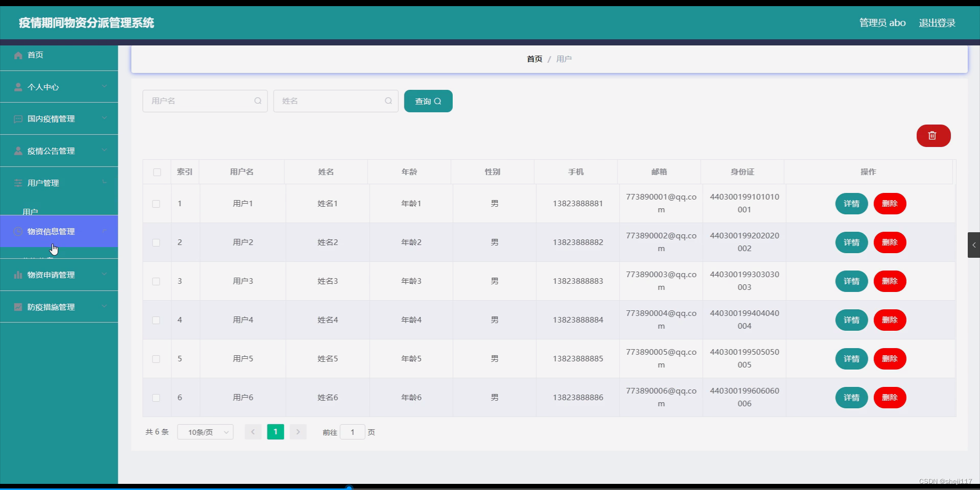Go to previous page arrow
The width and height of the screenshot is (980, 490).
click(x=253, y=432)
